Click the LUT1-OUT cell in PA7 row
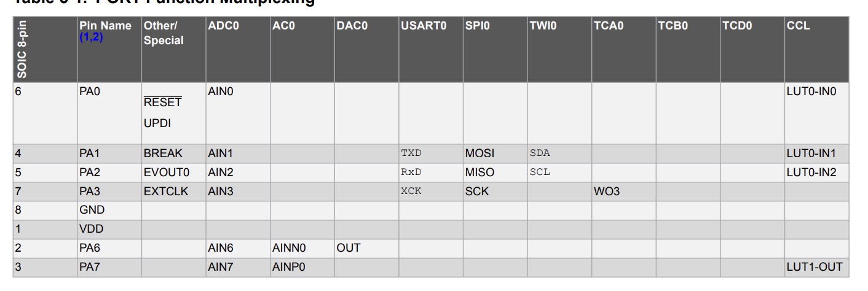 coord(814,267)
